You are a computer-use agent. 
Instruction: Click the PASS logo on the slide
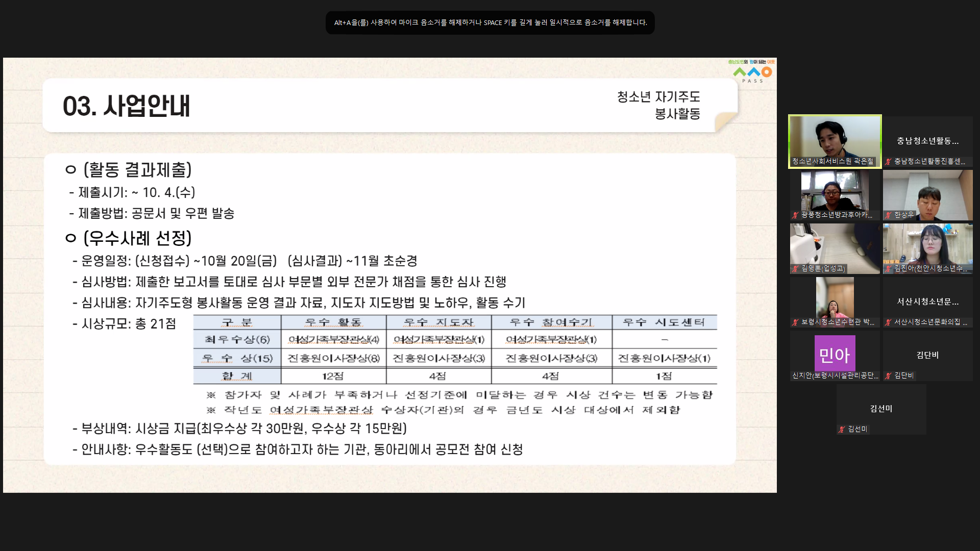(x=752, y=73)
